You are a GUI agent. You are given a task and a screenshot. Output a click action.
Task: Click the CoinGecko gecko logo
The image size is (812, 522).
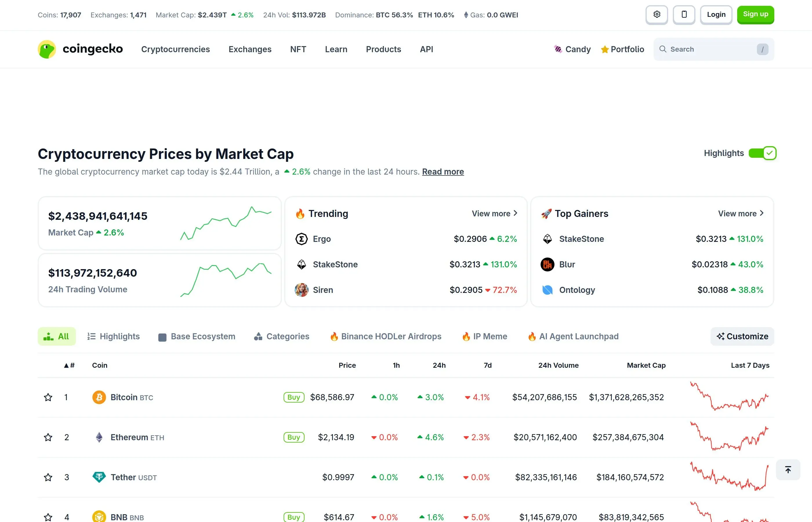[47, 49]
